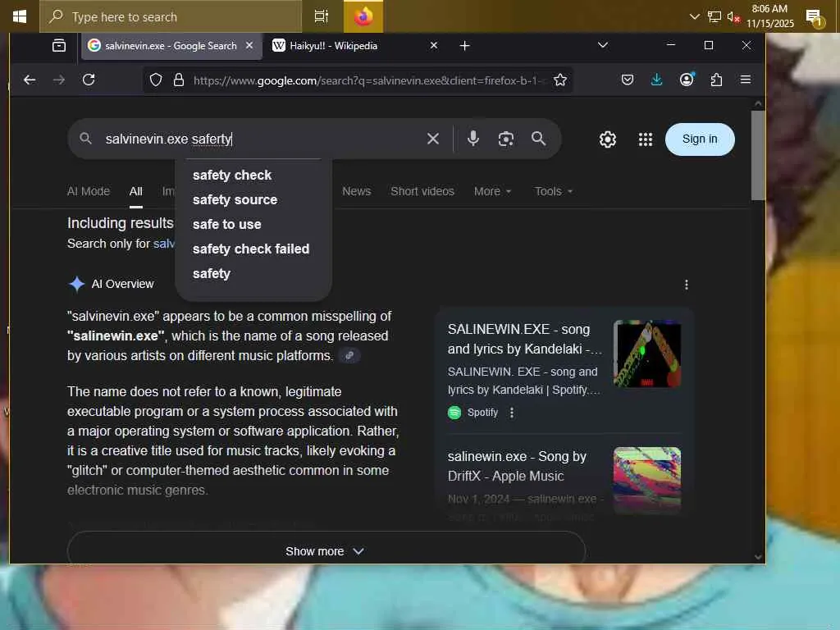
Task: Open Google quick settings gear
Action: (608, 139)
